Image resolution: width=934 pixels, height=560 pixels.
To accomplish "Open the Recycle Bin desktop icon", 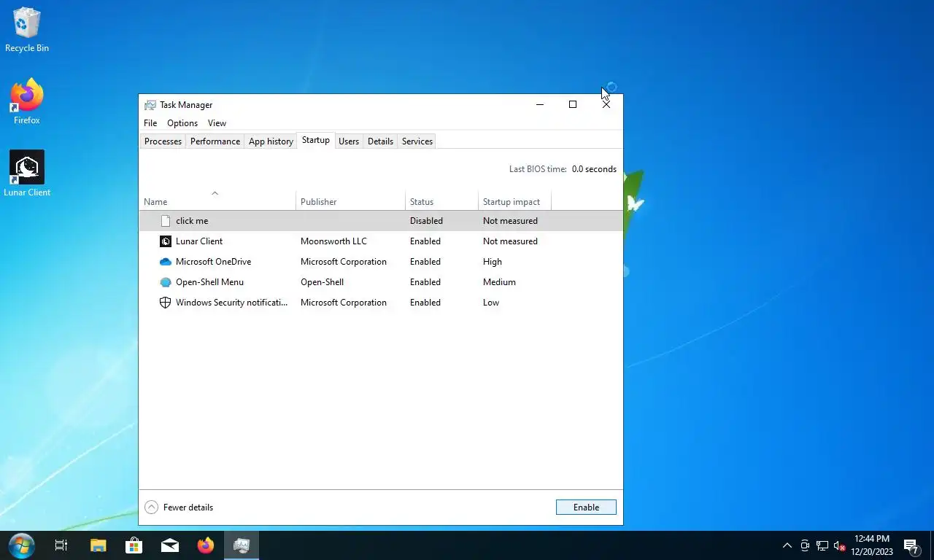I will point(27,30).
